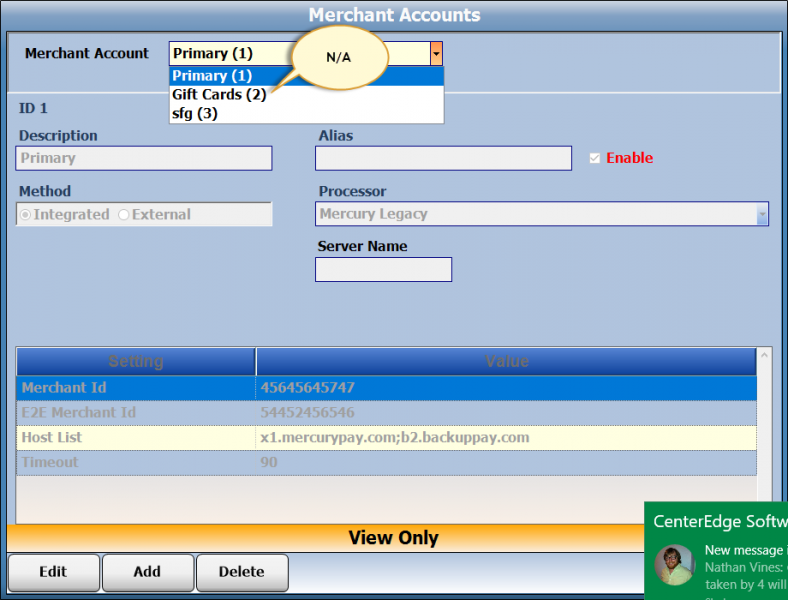Choose Primary (1) from the list
This screenshot has height=600, width=788.
click(x=212, y=76)
